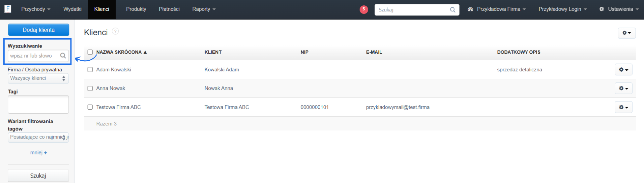Tick the checkbox for Testowa Firma ABC
The height and width of the screenshot is (185, 644).
point(90,108)
